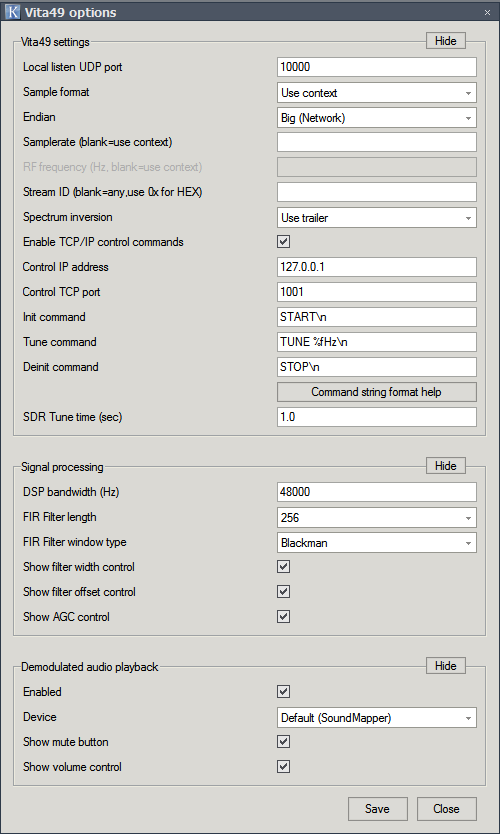
Task: Hide the Demodulated audio playback section
Action: tap(445, 665)
